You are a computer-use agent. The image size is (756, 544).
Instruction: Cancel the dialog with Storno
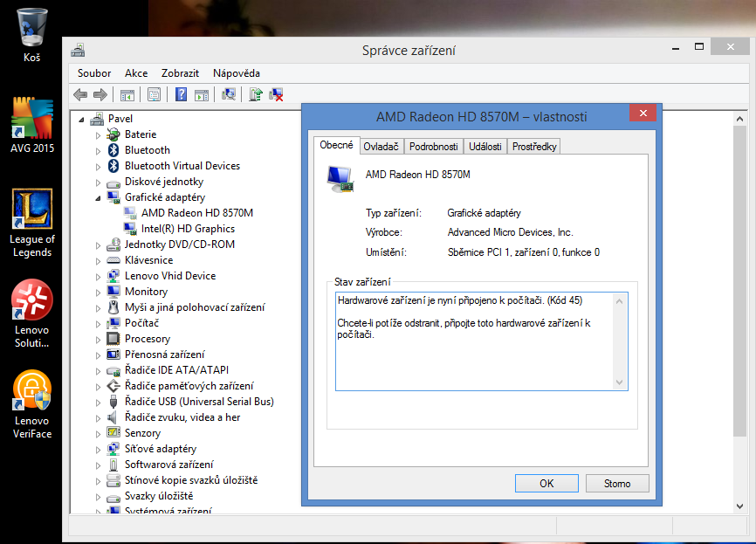617,483
